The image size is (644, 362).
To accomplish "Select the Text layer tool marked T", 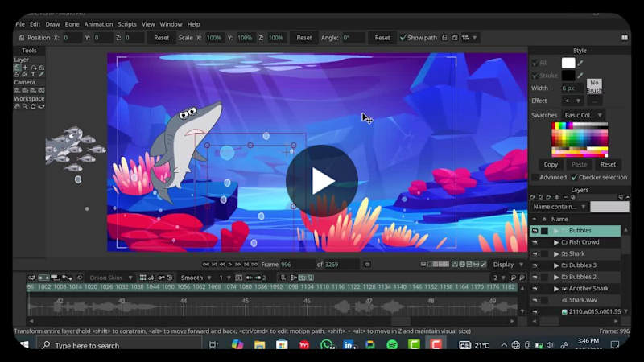I will (33, 75).
